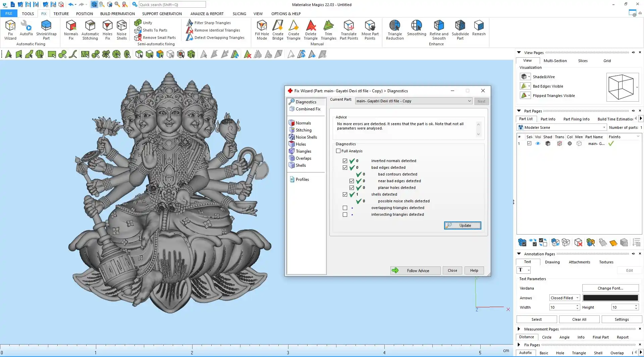This screenshot has height=357, width=644.
Task: Pick the black annotation color swatch
Action: pos(610,298)
